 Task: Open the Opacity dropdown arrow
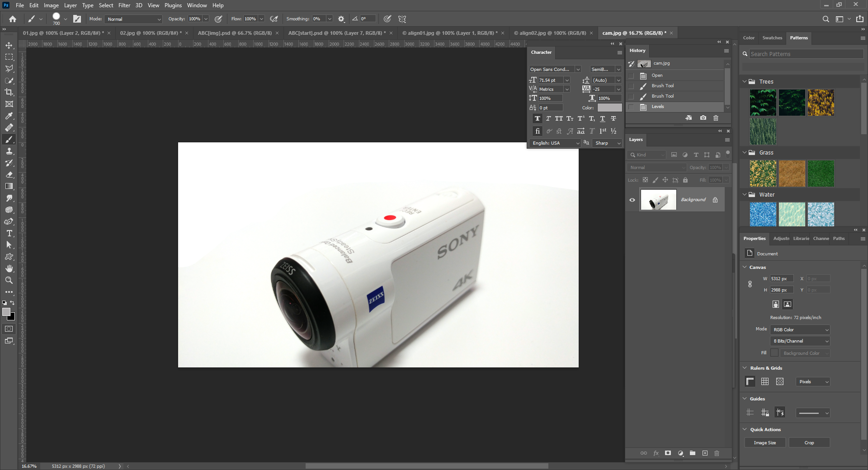point(206,19)
